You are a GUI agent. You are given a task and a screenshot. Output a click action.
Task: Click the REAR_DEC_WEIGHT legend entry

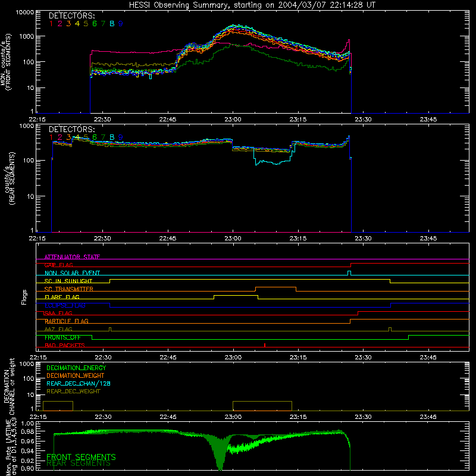pyautogui.click(x=73, y=392)
